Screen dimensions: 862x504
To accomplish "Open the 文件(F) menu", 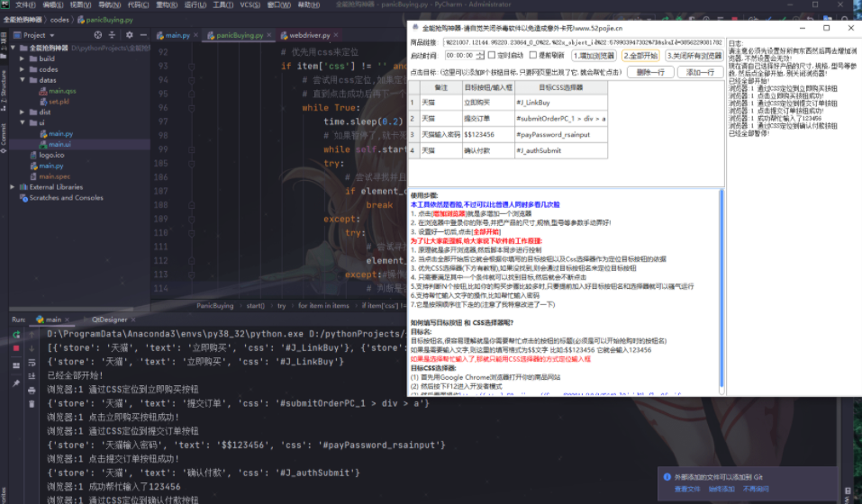I will pos(25,4).
